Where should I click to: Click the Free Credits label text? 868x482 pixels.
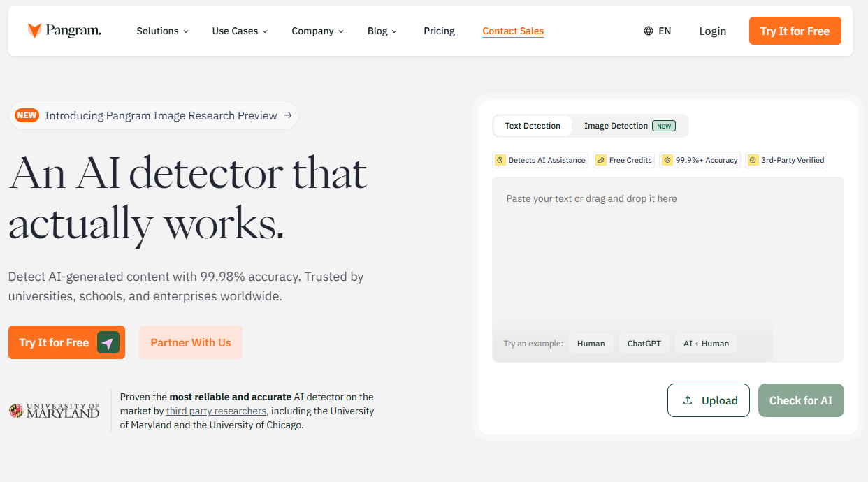630,160
